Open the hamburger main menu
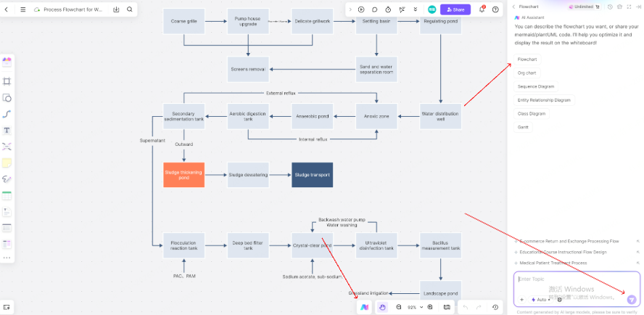Viewport: 644px width, 315px height. [x=23, y=9]
